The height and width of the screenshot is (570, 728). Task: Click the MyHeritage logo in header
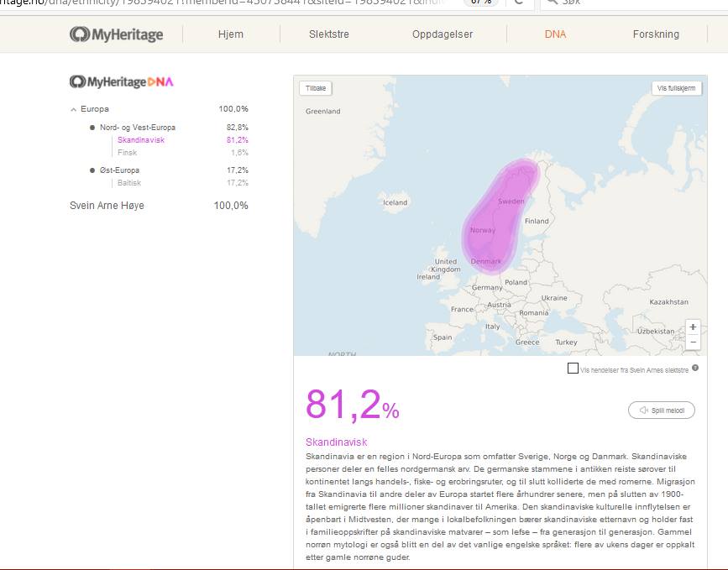pos(117,34)
